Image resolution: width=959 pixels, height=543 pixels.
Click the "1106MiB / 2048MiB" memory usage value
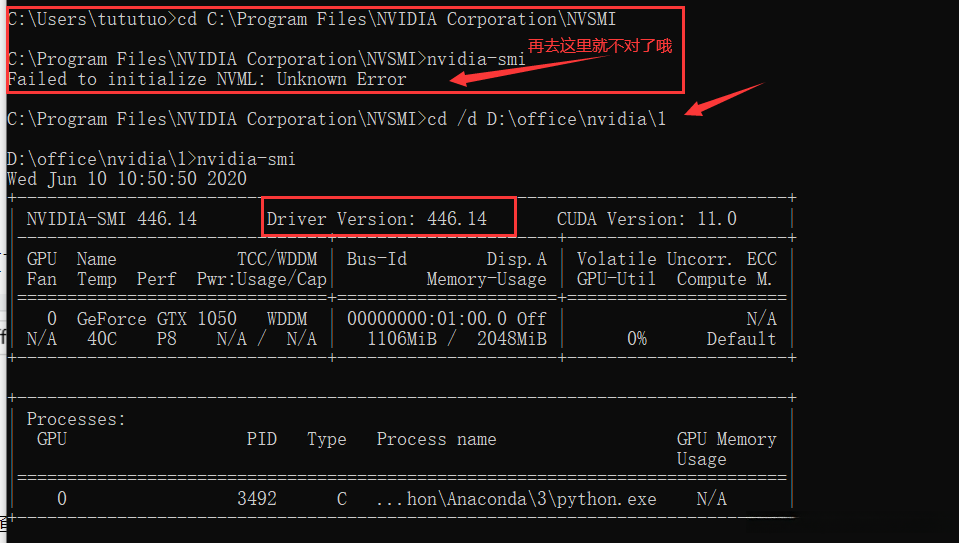point(457,339)
